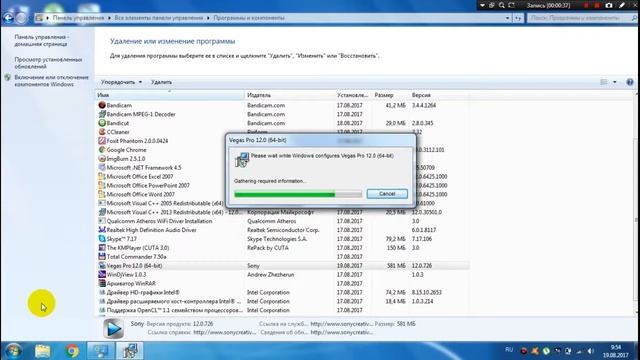Click the Windows Start orb
The height and width of the screenshot is (360, 640).
click(x=13, y=351)
